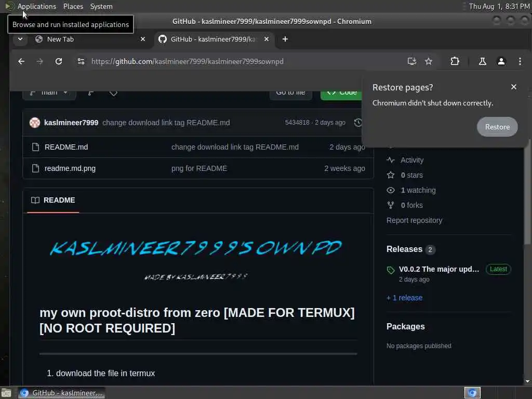Screen dimensions: 532x399
Task: Click Report repository link
Action: [414, 220]
